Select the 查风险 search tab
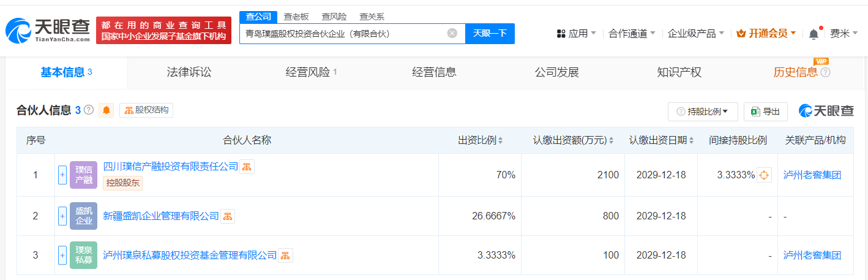Viewport: 868px width, 280px height. pyautogui.click(x=334, y=17)
